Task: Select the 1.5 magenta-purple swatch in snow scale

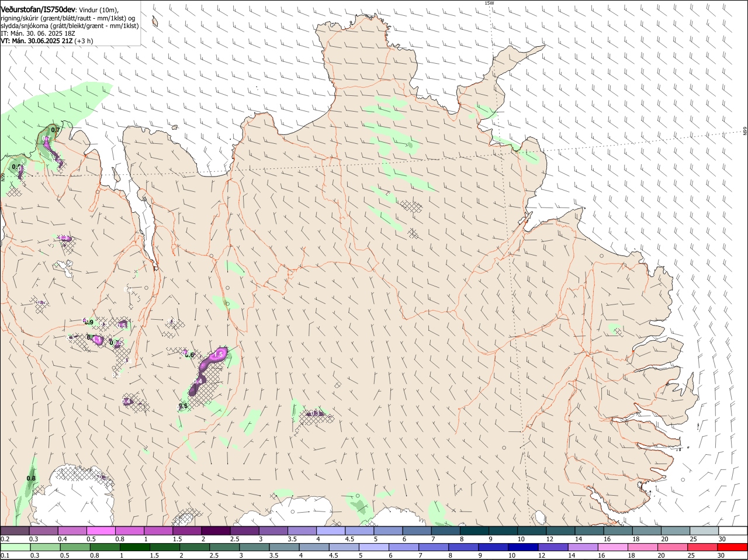Action: pyautogui.click(x=187, y=531)
